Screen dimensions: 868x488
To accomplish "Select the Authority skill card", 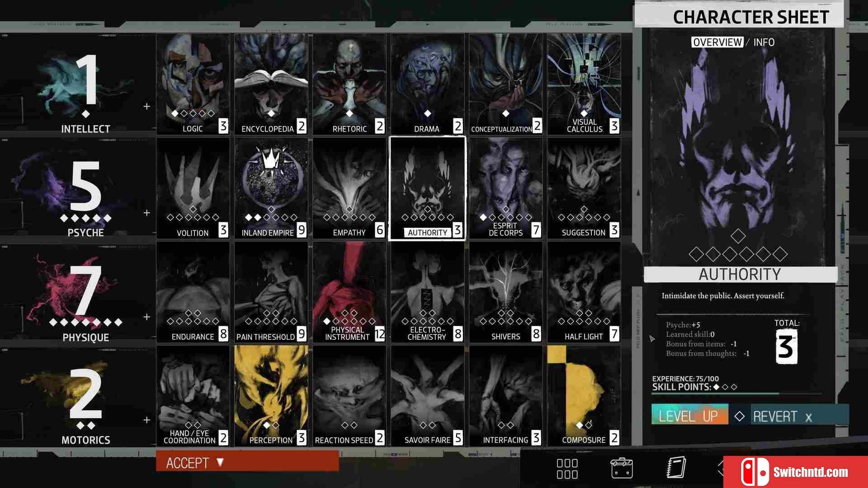I will coord(428,188).
